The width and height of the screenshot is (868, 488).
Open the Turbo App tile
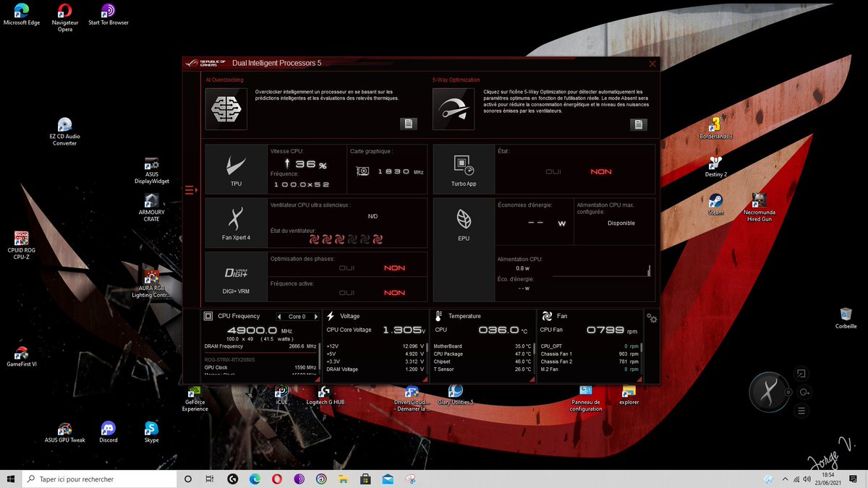464,168
